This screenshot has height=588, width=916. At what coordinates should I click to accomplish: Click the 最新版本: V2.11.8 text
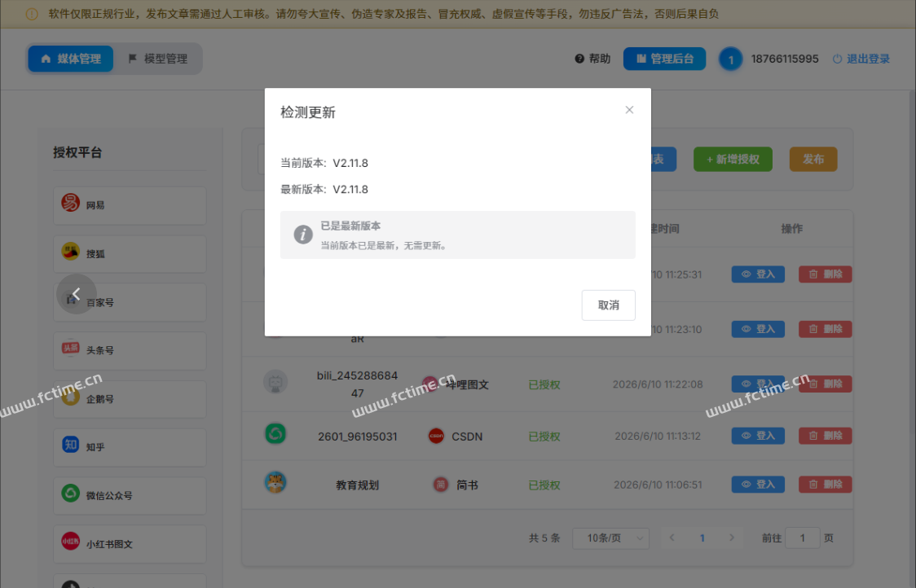pyautogui.click(x=324, y=189)
